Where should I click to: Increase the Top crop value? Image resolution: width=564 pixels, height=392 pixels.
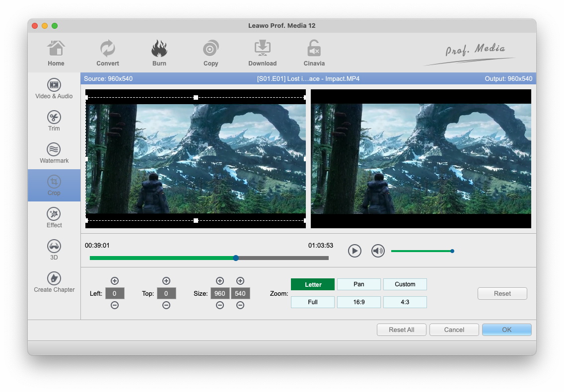pos(166,281)
